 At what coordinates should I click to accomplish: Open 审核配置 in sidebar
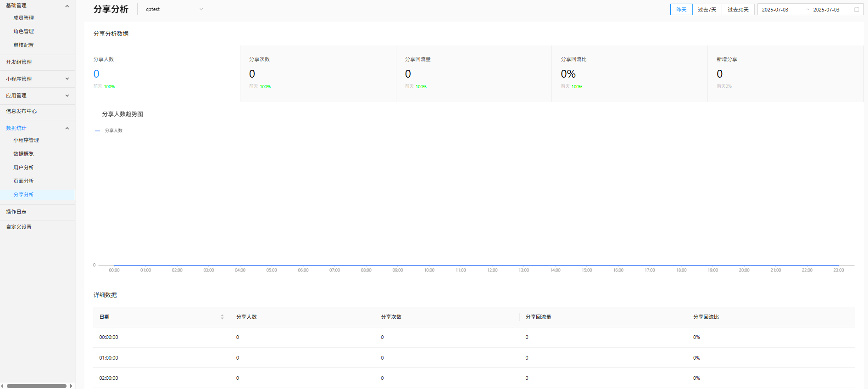(x=23, y=45)
